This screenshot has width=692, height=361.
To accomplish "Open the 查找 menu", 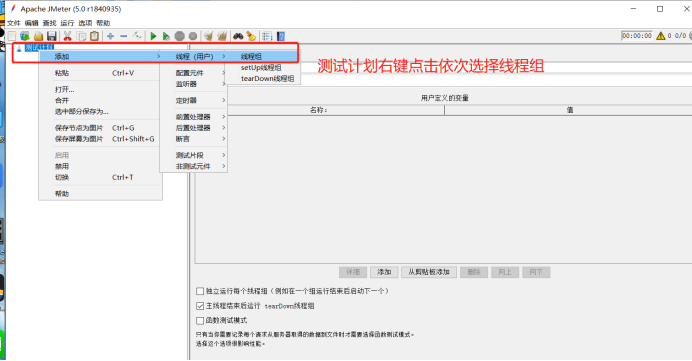I will click(49, 23).
